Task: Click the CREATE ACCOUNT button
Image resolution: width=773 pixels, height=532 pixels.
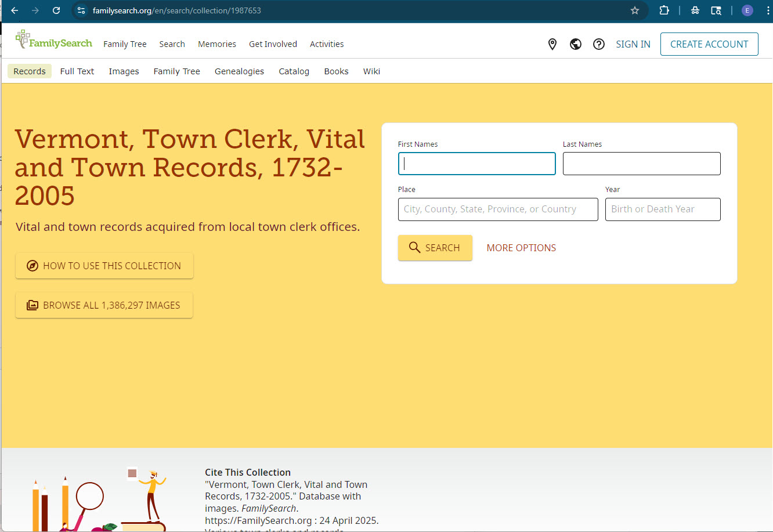Action: click(x=709, y=44)
